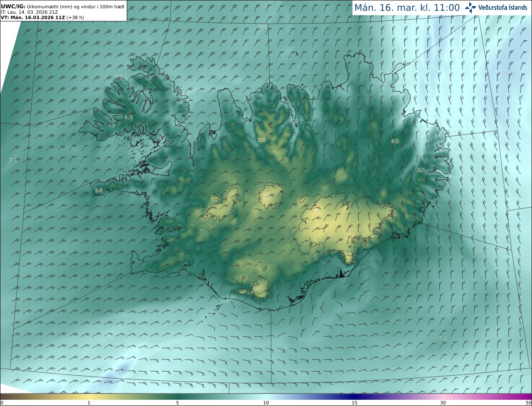Click the 10.8 value label over the sea
Viewport: 532px width, 406px height.
(509, 73)
